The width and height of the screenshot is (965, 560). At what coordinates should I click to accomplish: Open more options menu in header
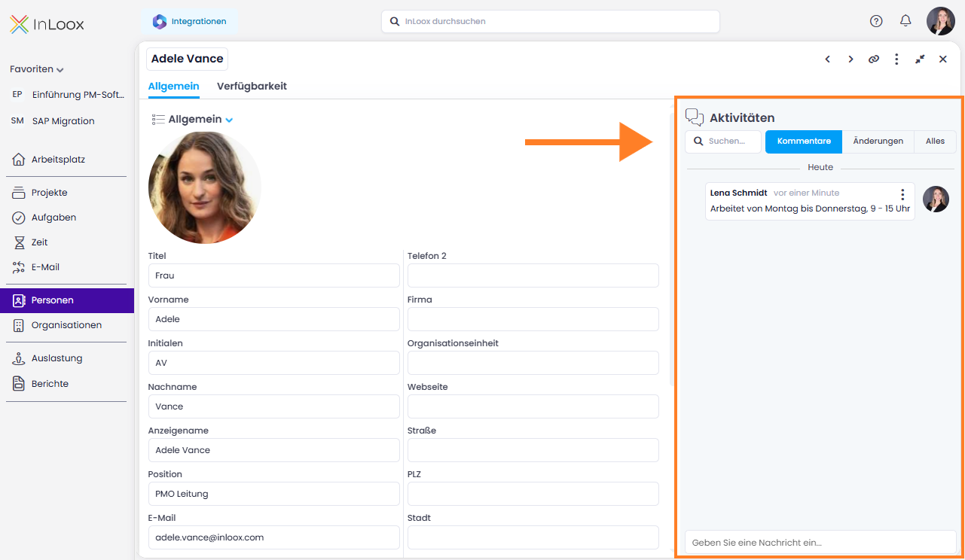click(896, 59)
